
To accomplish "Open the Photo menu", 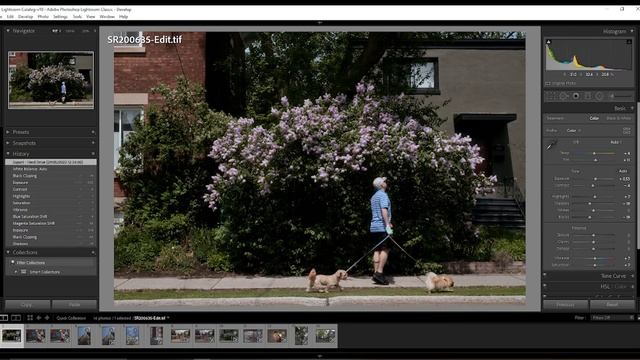I will pos(43,17).
